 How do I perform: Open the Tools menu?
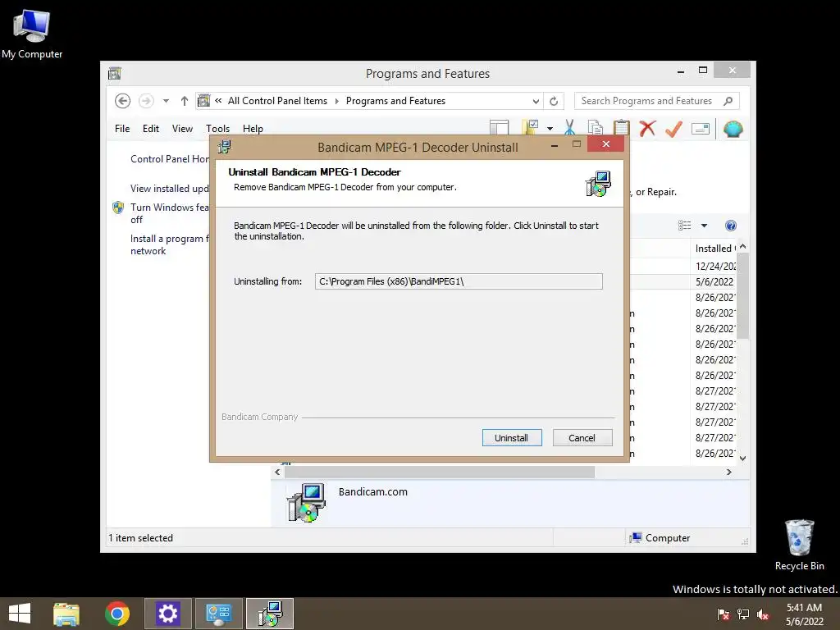point(217,129)
